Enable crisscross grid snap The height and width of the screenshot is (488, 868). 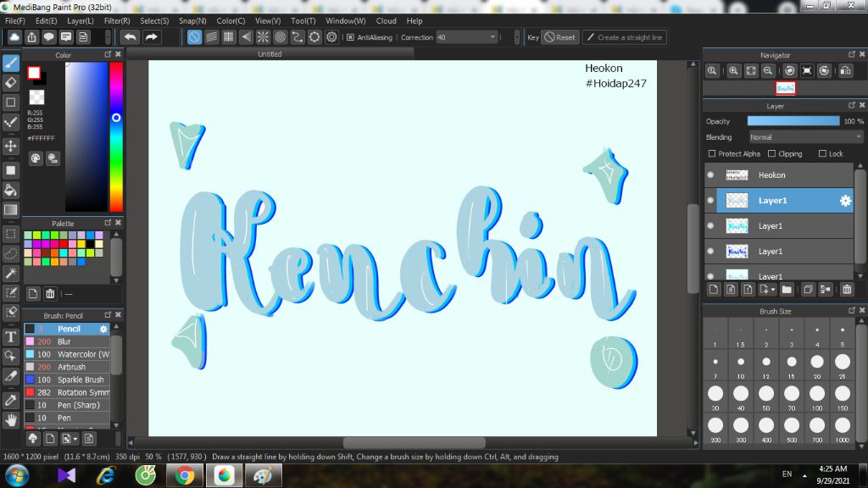pos(229,37)
